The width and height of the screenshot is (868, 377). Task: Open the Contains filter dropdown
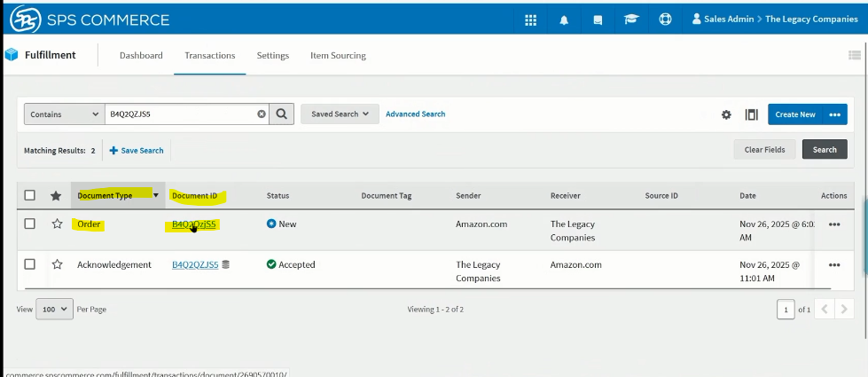[x=64, y=114]
